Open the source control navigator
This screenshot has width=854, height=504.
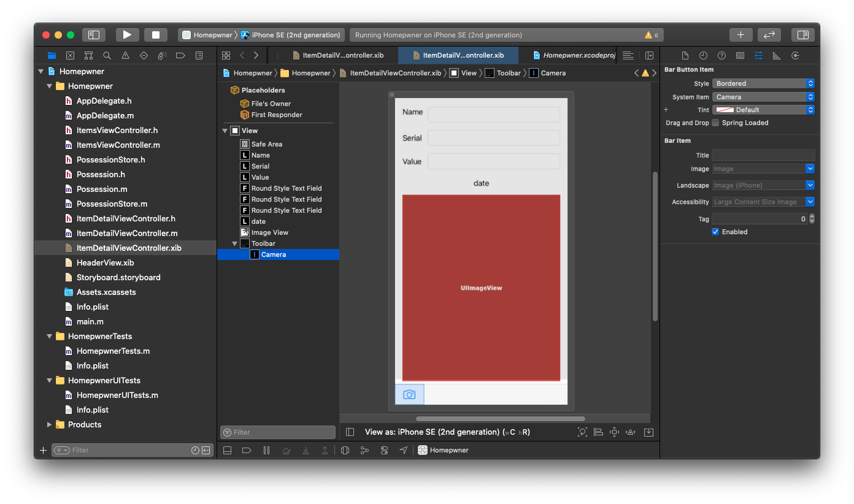(x=70, y=55)
